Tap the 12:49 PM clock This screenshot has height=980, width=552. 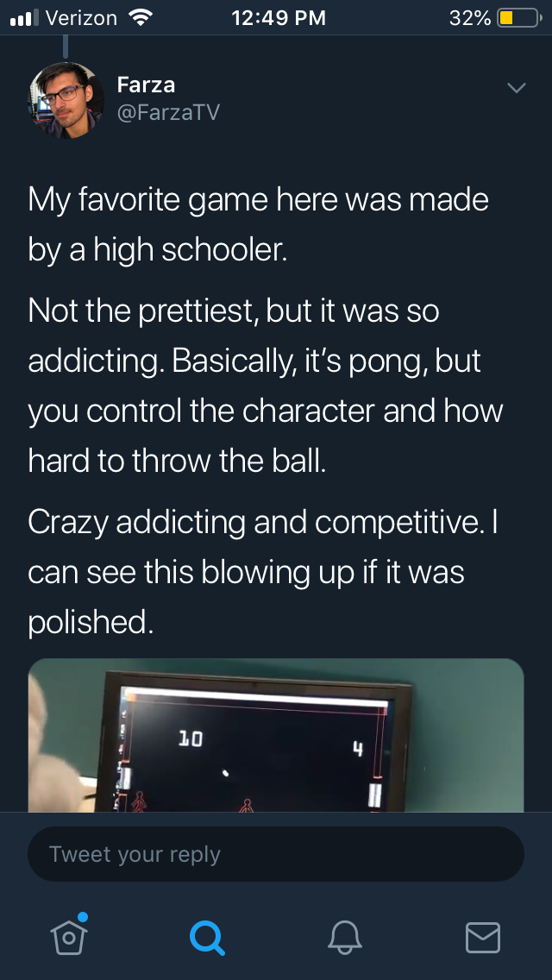(x=279, y=17)
